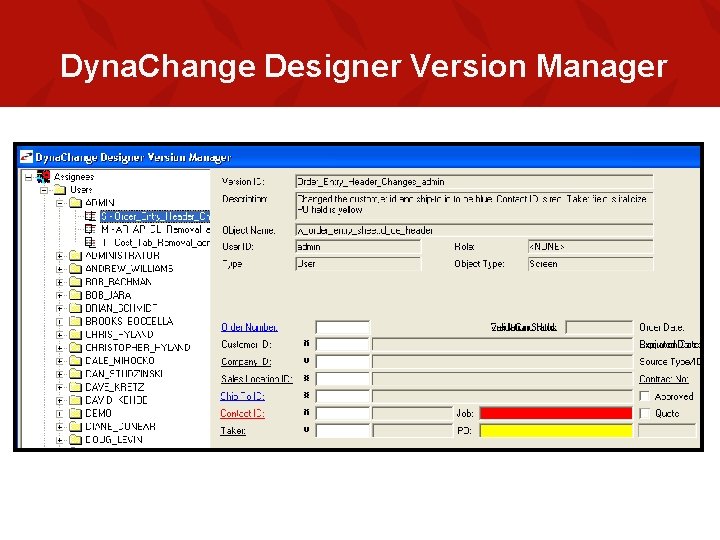Screen dimensions: 720x540
Task: Click the CHRIS_HYLAND folder icon
Action: click(75, 334)
